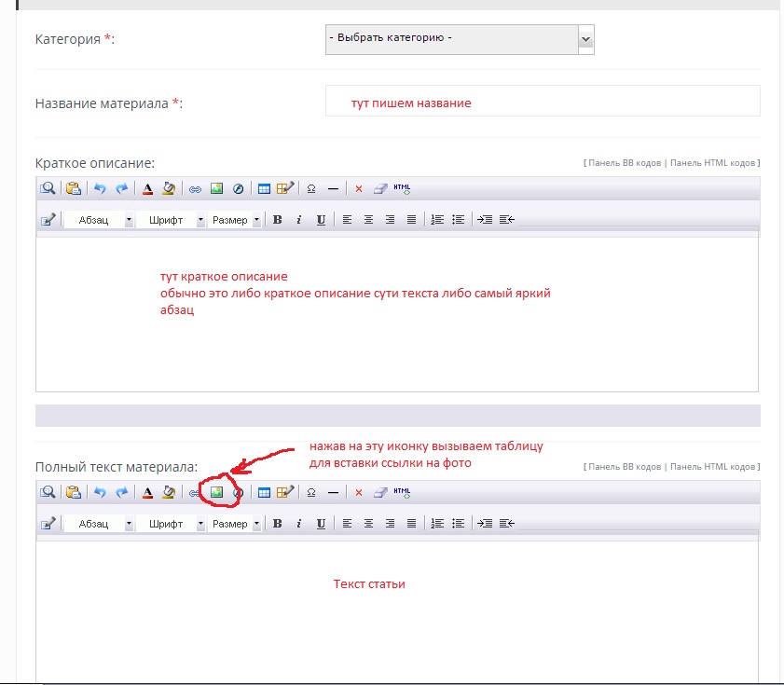Toggle underline in short description editor
The height and width of the screenshot is (685, 784).
(x=321, y=220)
